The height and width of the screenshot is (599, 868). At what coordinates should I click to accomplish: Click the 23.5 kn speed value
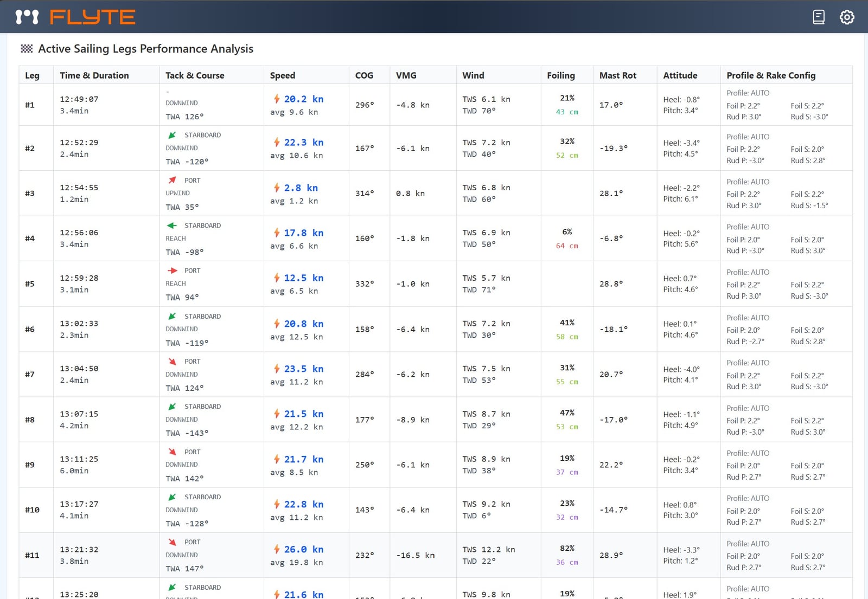304,369
